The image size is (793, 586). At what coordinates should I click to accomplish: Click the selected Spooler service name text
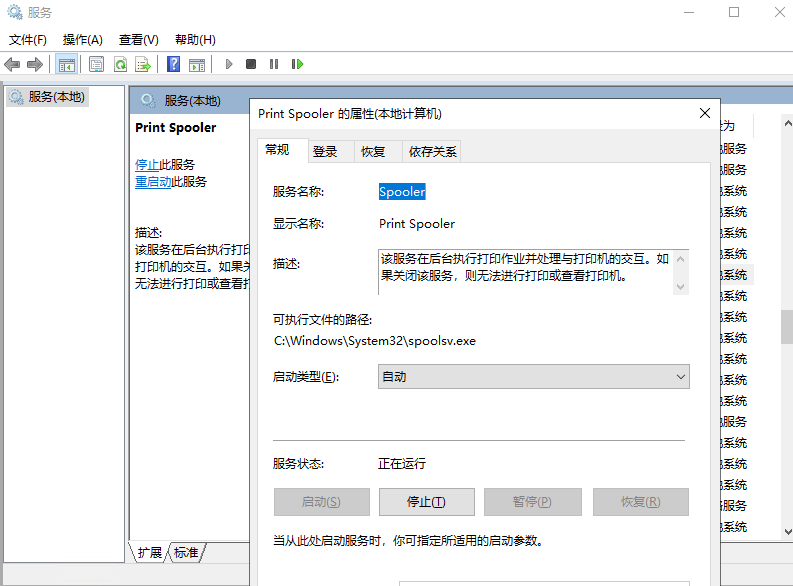(402, 192)
